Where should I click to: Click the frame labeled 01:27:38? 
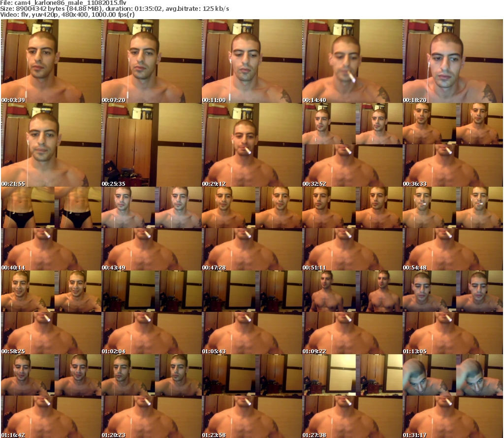352,396
